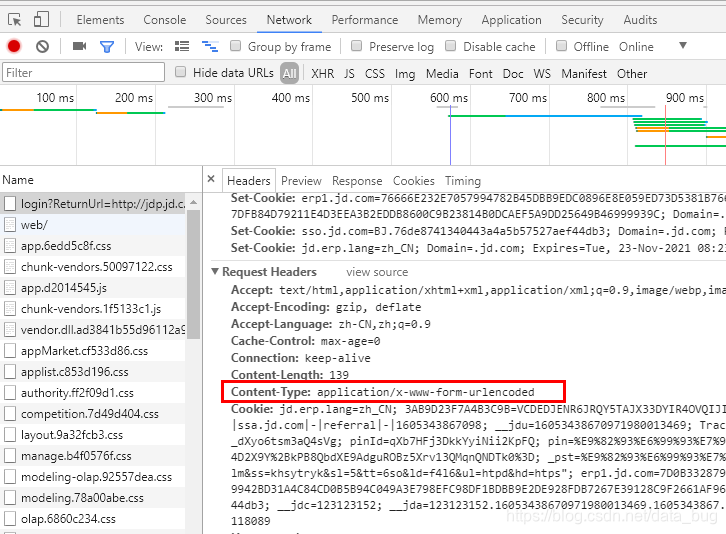
Task: Close the request details pane
Action: click(211, 179)
